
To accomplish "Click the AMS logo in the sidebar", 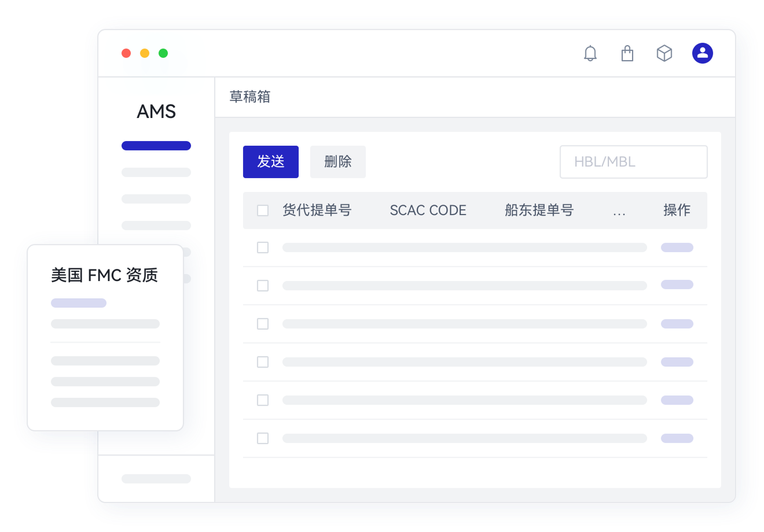I will [x=156, y=112].
